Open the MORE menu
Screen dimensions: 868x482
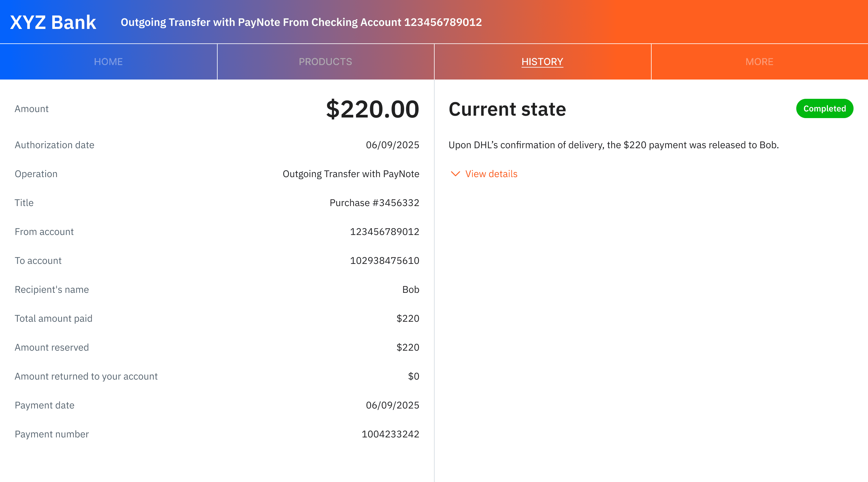(x=759, y=61)
